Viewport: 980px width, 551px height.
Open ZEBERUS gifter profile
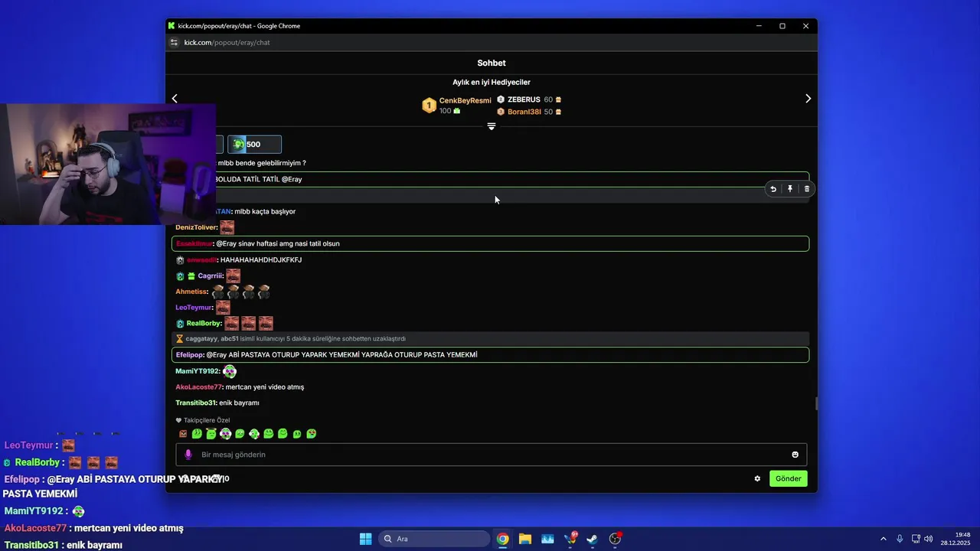524,99
